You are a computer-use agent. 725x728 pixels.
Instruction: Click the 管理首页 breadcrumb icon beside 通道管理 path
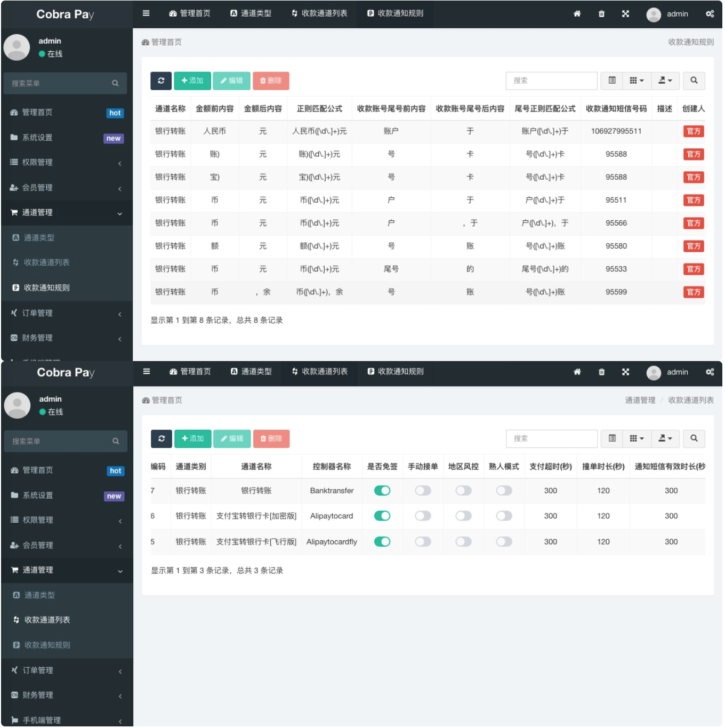(146, 401)
